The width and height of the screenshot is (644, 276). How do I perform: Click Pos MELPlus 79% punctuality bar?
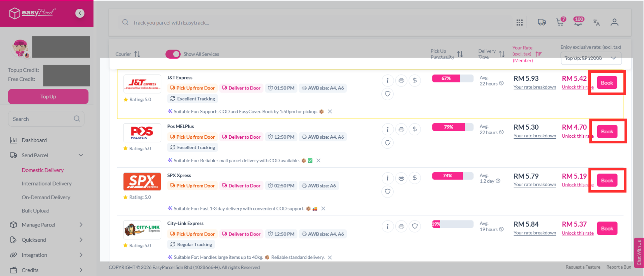[x=453, y=127]
